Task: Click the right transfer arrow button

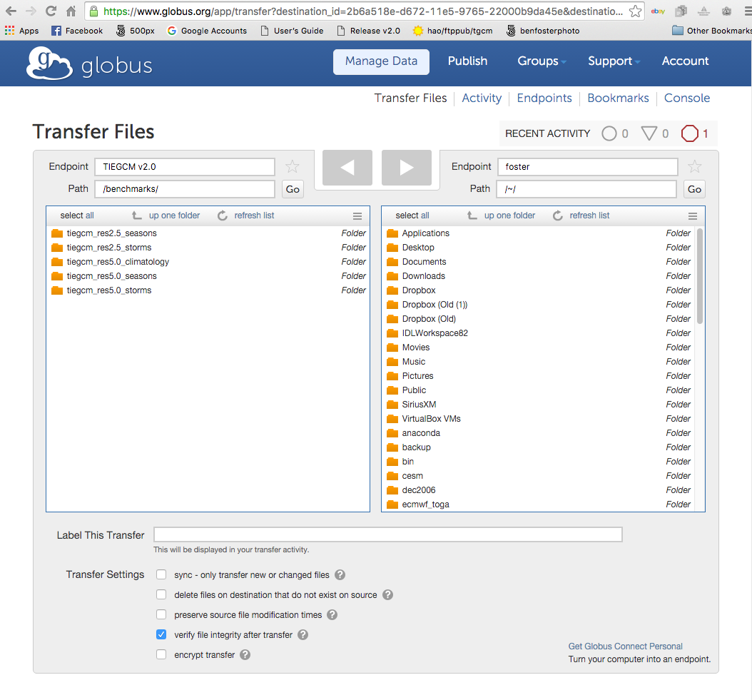Action: pos(406,168)
